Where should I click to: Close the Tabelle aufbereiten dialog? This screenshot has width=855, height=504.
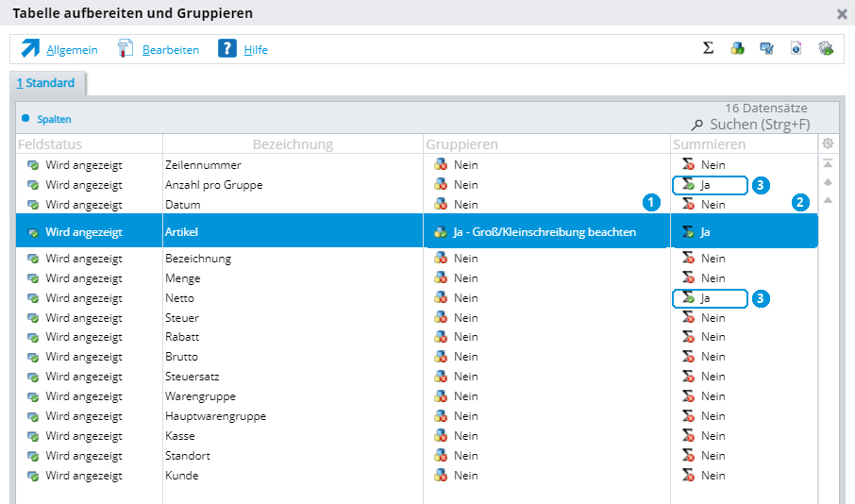(842, 14)
